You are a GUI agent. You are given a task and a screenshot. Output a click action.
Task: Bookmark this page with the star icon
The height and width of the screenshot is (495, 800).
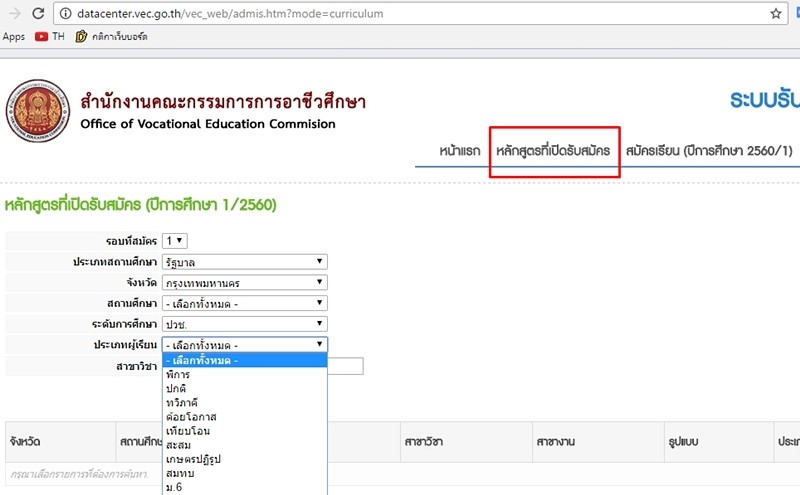coord(775,14)
